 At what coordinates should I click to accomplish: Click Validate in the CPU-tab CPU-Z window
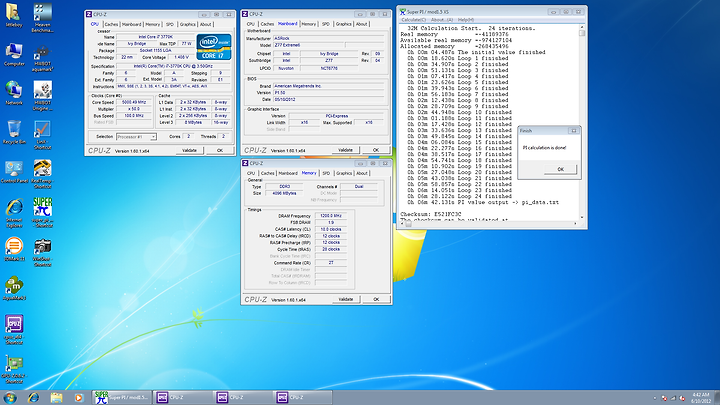click(x=189, y=150)
